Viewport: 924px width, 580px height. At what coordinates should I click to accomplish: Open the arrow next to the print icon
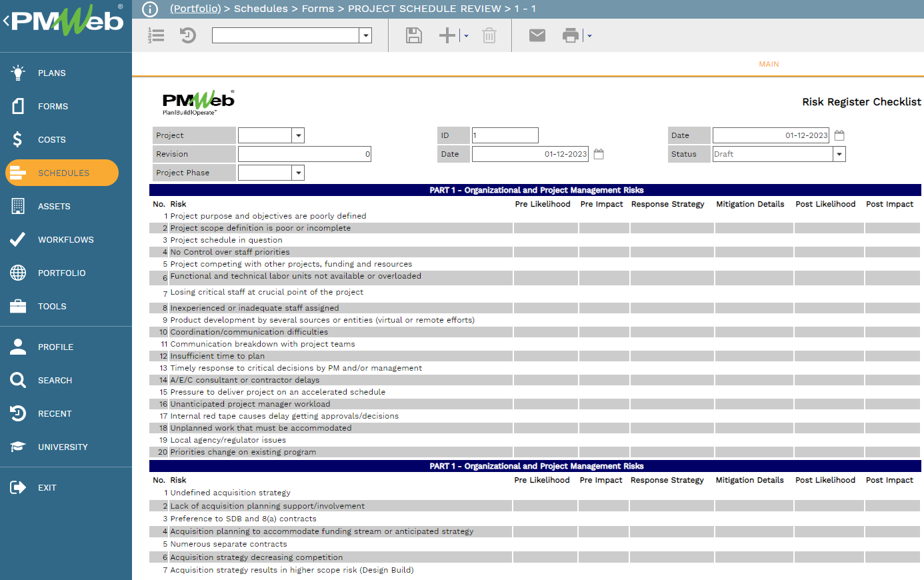(588, 35)
